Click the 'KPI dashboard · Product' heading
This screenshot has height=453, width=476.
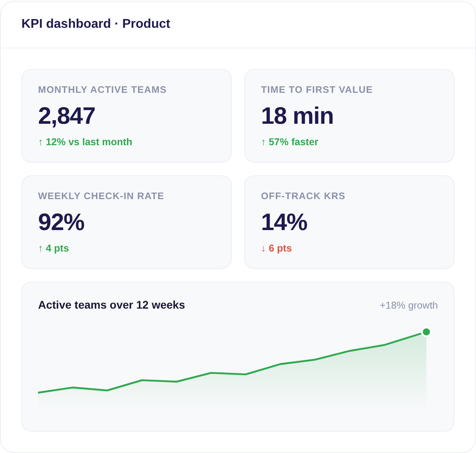96,23
